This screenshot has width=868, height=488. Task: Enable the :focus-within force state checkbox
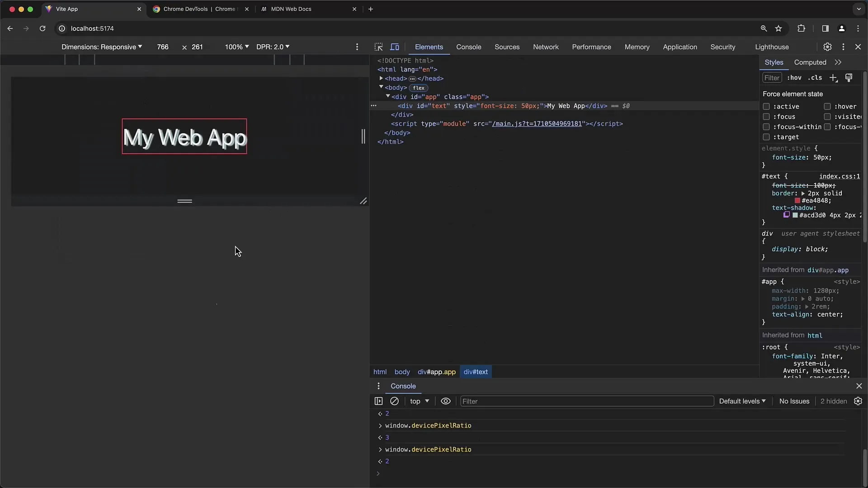coord(766,127)
